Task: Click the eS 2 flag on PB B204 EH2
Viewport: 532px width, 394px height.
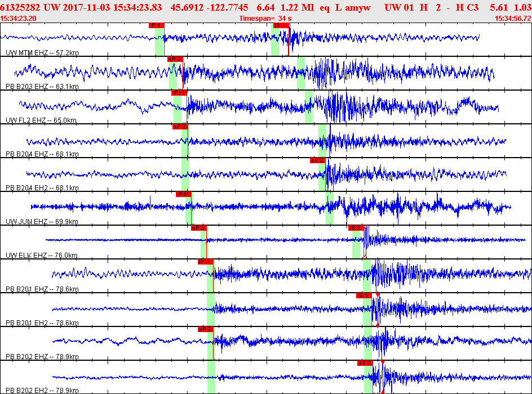Action: tap(318, 160)
